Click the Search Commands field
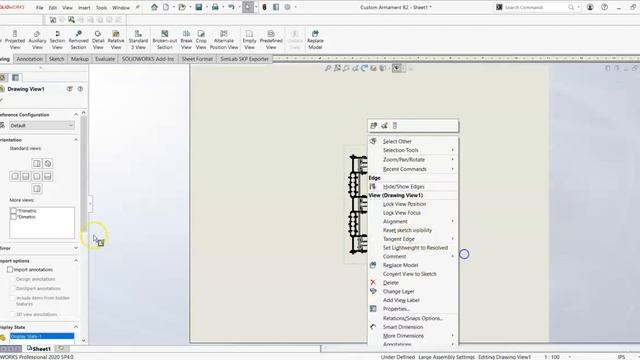The width and height of the screenshot is (640, 360). 536,7
